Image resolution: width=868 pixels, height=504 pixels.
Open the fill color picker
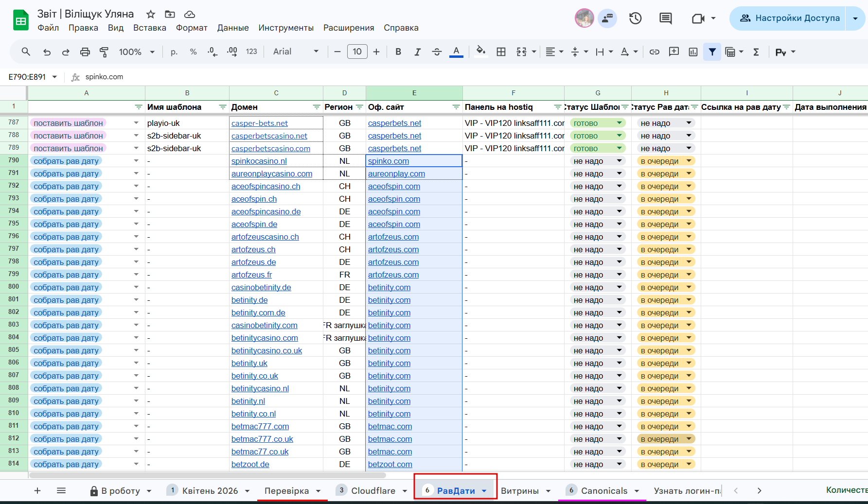pyautogui.click(x=480, y=52)
